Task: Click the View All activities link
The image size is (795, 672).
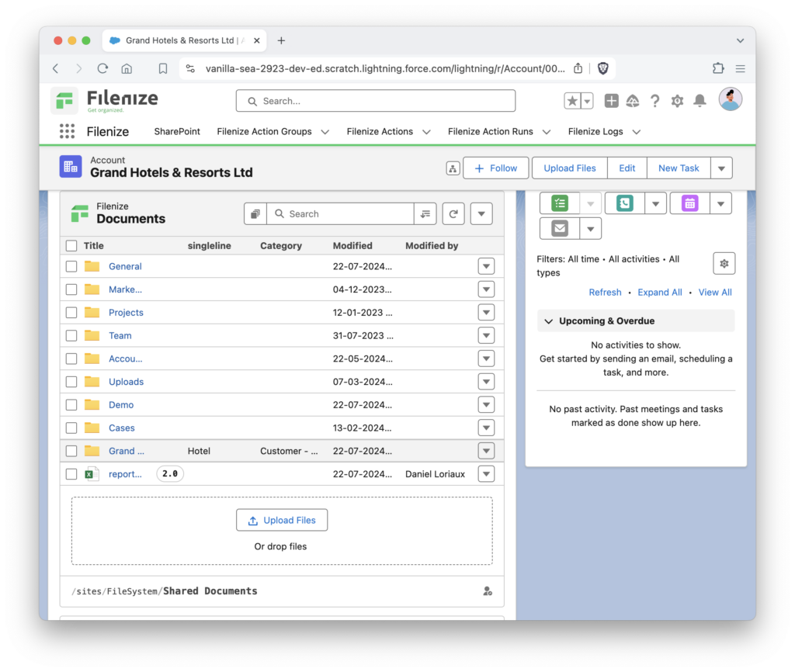Action: point(715,293)
